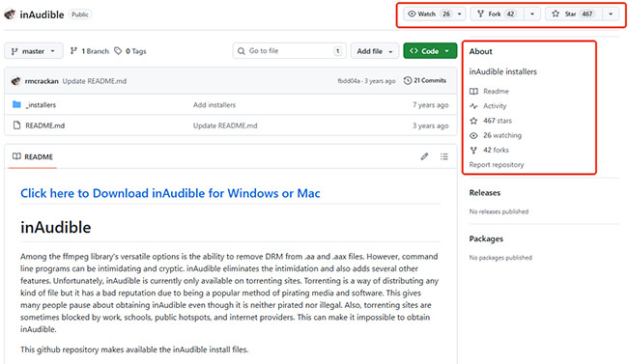Click the inAudible repository avatar icon

pos(10,14)
